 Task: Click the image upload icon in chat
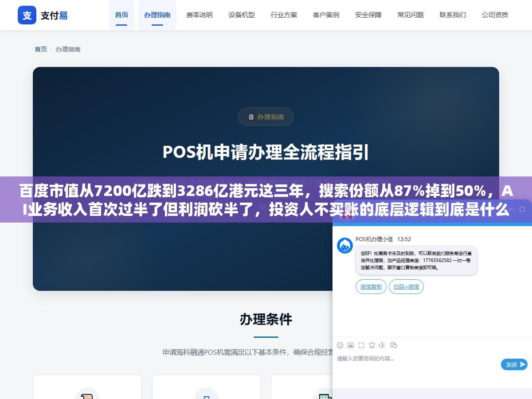351,345
